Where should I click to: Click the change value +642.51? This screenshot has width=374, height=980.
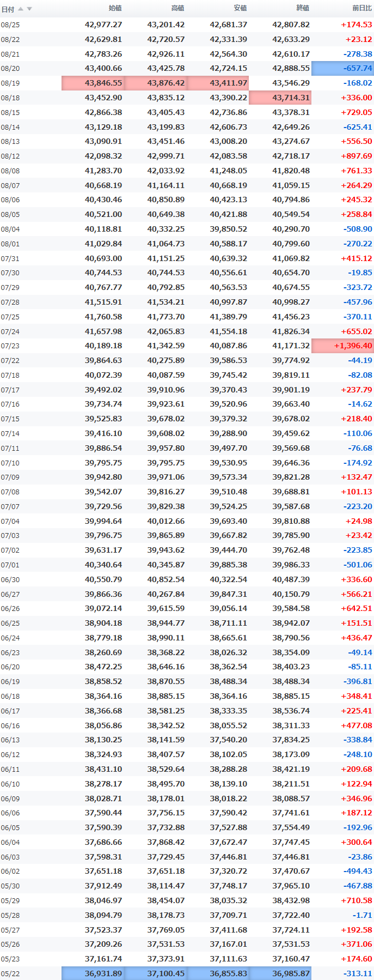[357, 608]
